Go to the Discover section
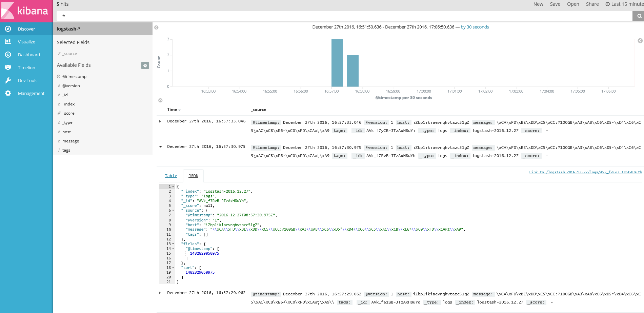The image size is (644, 313). pos(26,29)
